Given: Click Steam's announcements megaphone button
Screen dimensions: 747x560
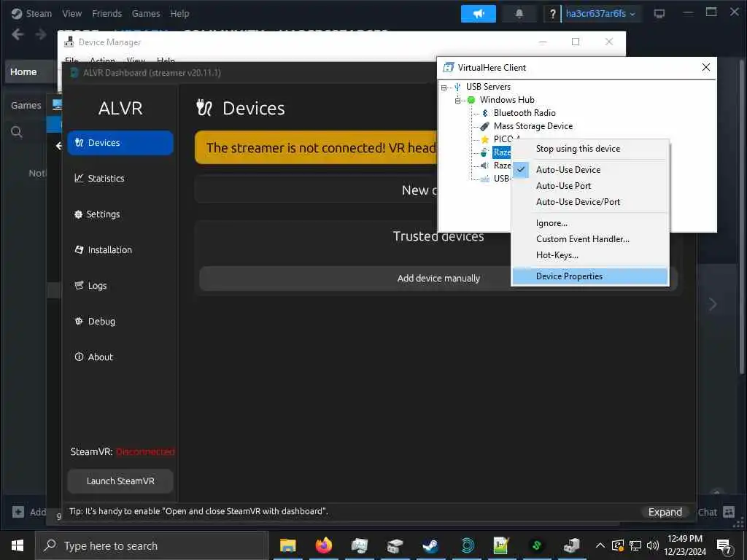Looking at the screenshot, I should [479, 14].
